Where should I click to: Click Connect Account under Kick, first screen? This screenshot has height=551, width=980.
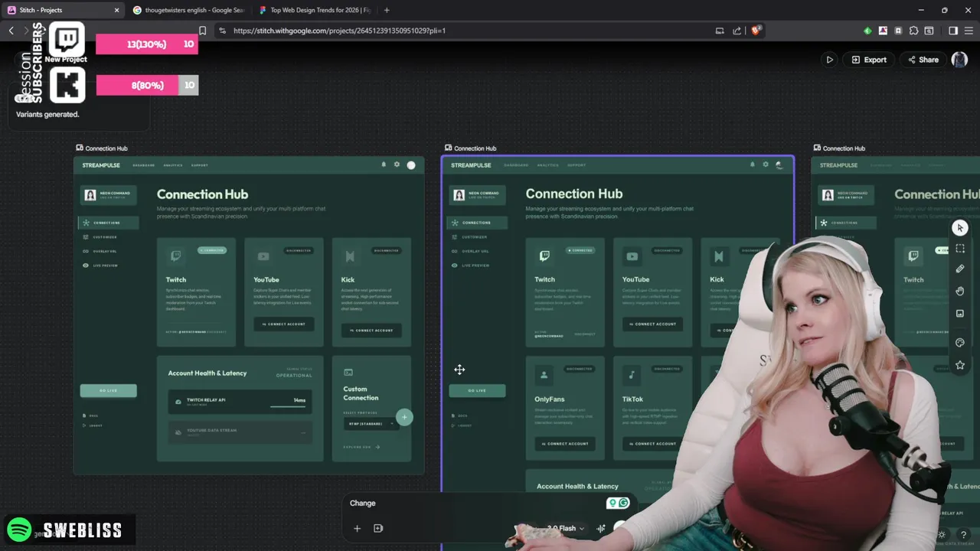[x=371, y=330]
